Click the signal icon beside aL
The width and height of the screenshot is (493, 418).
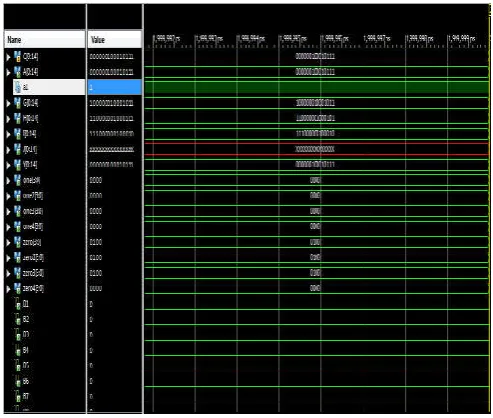pyautogui.click(x=18, y=87)
